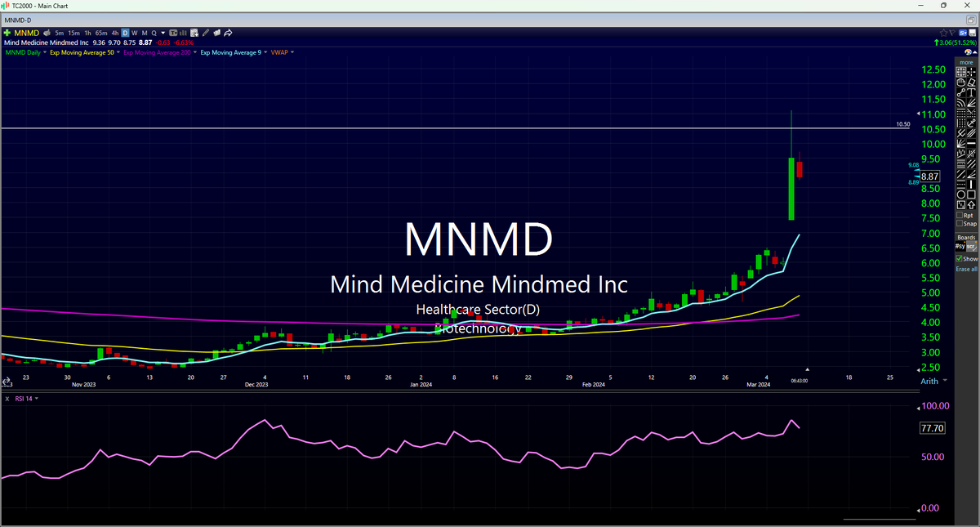Select the Q quarterly timeframe
Screen dimensions: 980x527
pyautogui.click(x=154, y=33)
